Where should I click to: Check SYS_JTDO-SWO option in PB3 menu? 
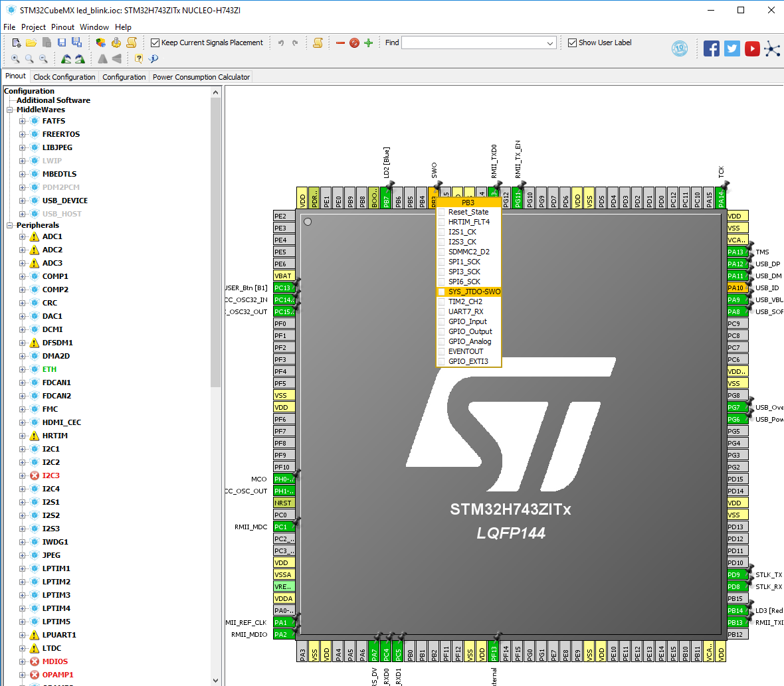pyautogui.click(x=442, y=292)
